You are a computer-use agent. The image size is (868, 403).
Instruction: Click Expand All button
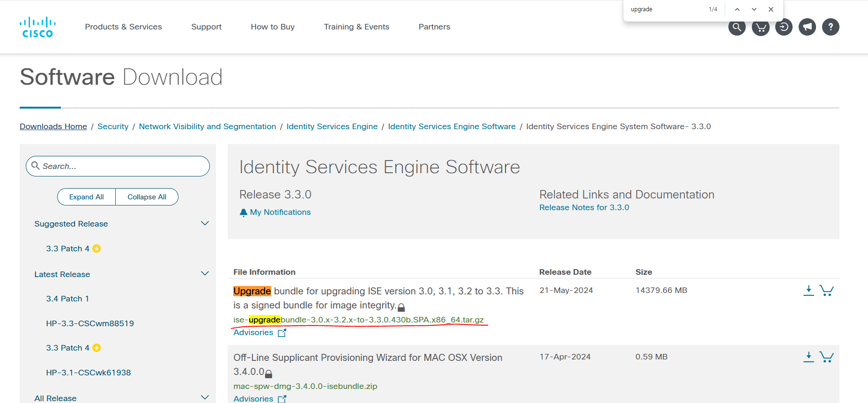click(87, 197)
